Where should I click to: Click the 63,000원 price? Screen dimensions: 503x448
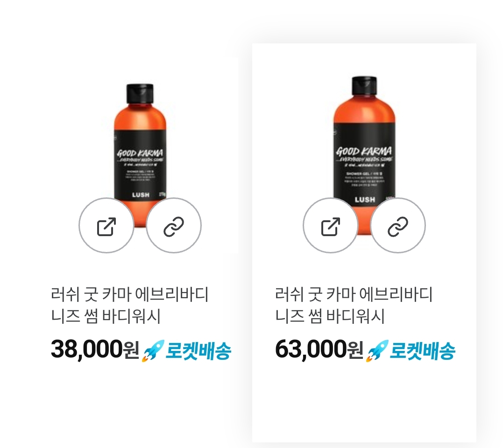[319, 350]
